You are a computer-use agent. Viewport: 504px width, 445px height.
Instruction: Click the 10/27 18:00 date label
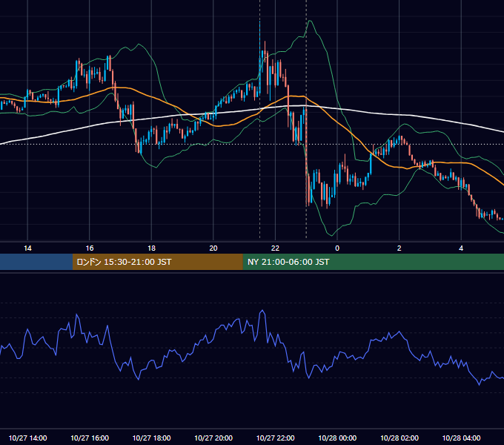(x=151, y=438)
